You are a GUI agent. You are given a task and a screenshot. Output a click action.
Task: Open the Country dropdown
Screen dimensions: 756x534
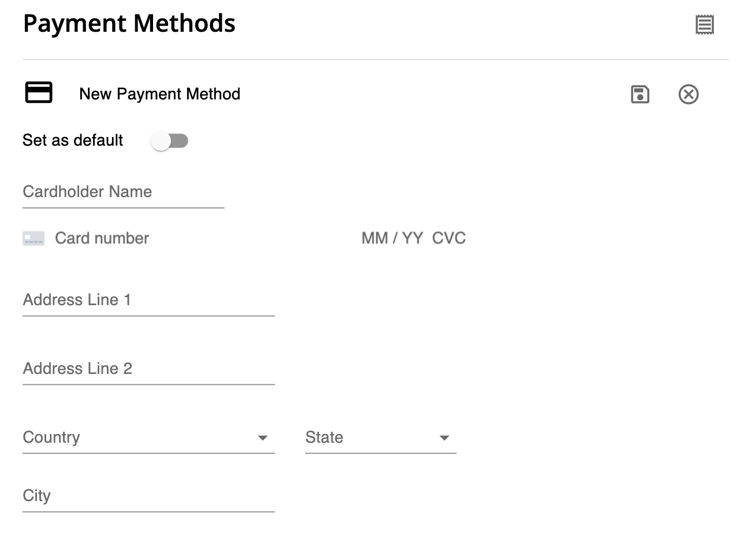[x=139, y=437]
